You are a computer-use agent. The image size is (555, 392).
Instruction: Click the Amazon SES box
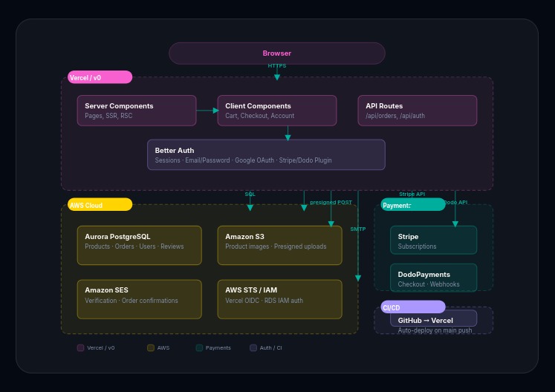(x=140, y=299)
